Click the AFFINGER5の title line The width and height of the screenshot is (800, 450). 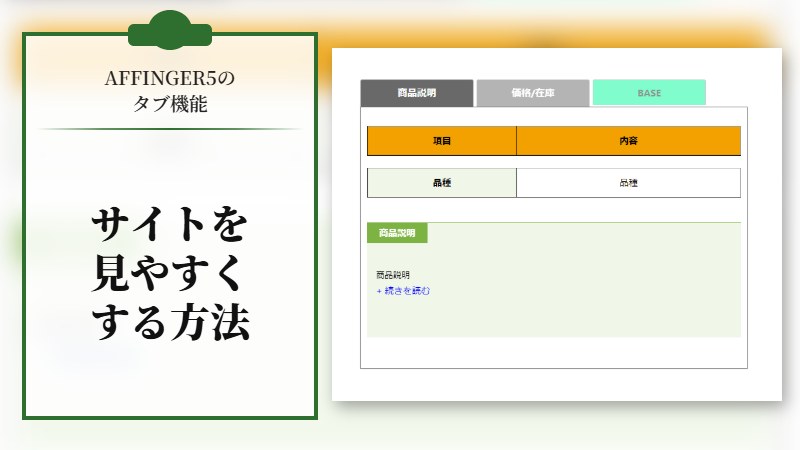[170, 79]
